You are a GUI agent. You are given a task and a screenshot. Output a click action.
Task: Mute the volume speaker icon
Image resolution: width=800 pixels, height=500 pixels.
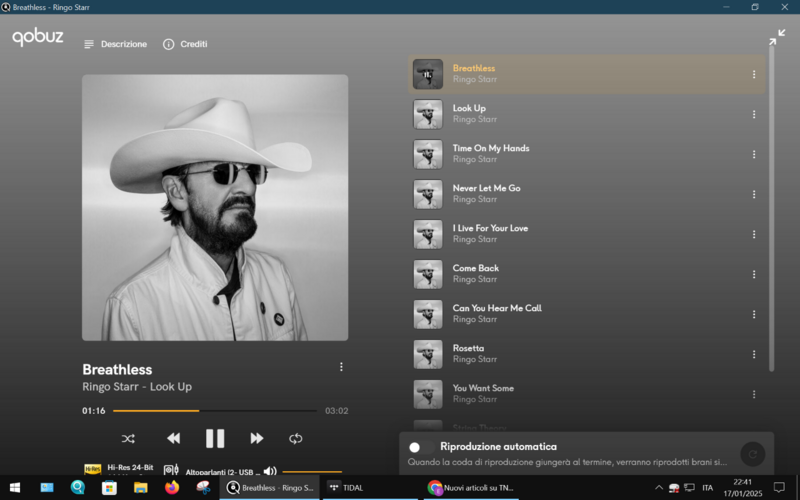click(x=269, y=471)
